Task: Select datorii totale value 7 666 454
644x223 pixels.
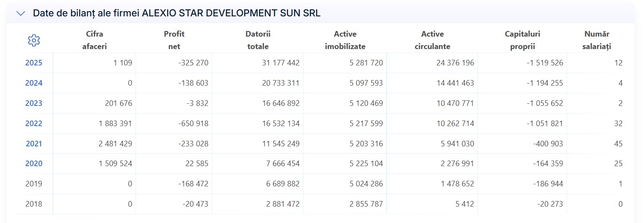Action: click(x=283, y=164)
